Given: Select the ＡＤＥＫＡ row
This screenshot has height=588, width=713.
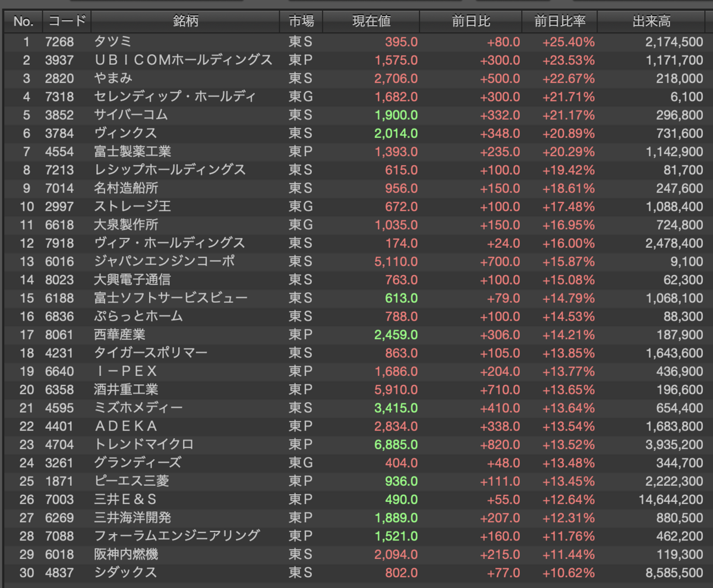Looking at the screenshot, I should coord(356,426).
